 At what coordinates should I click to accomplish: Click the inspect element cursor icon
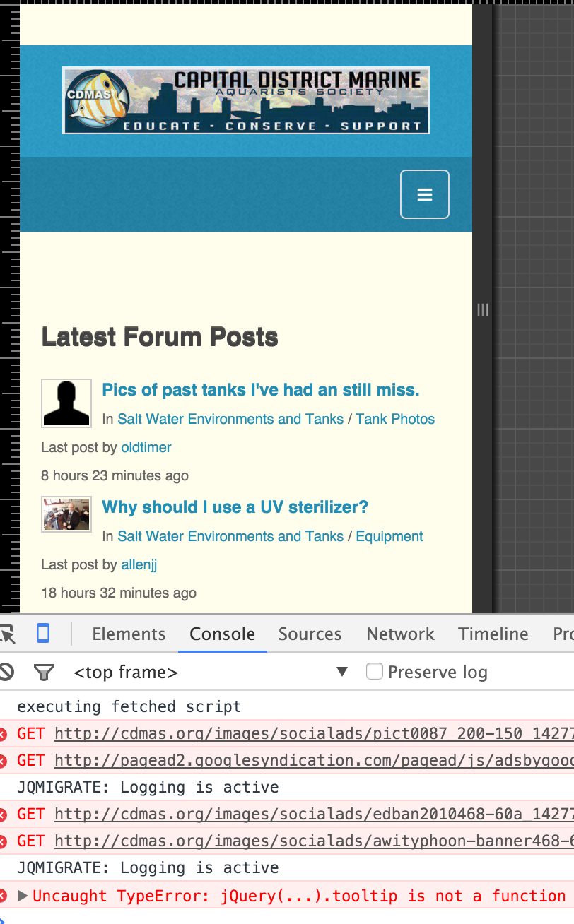6,634
